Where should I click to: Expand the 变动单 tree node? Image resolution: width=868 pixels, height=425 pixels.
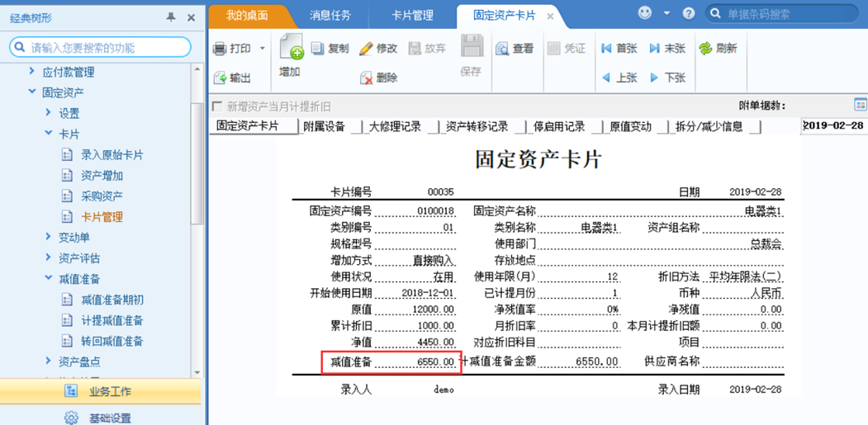(x=49, y=238)
